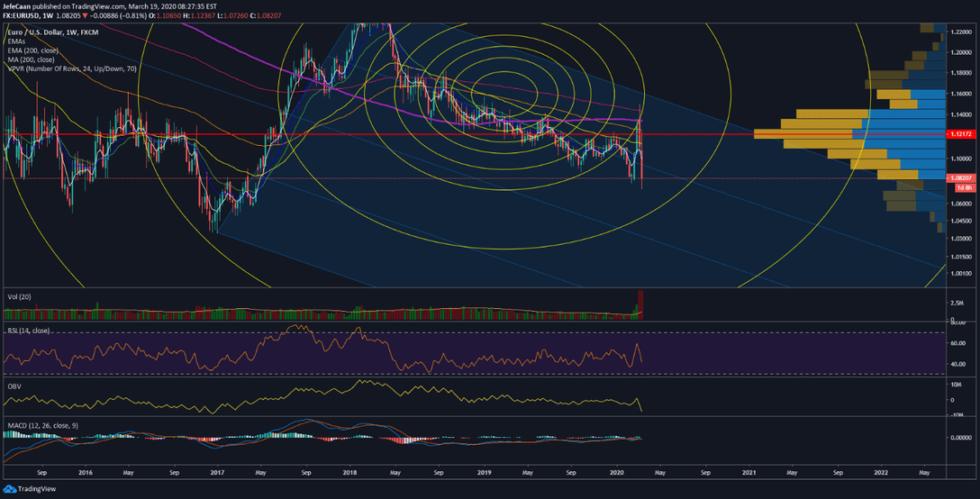Select the MA (200, close) legend
Viewport: 980px width, 499px height.
coord(31,59)
